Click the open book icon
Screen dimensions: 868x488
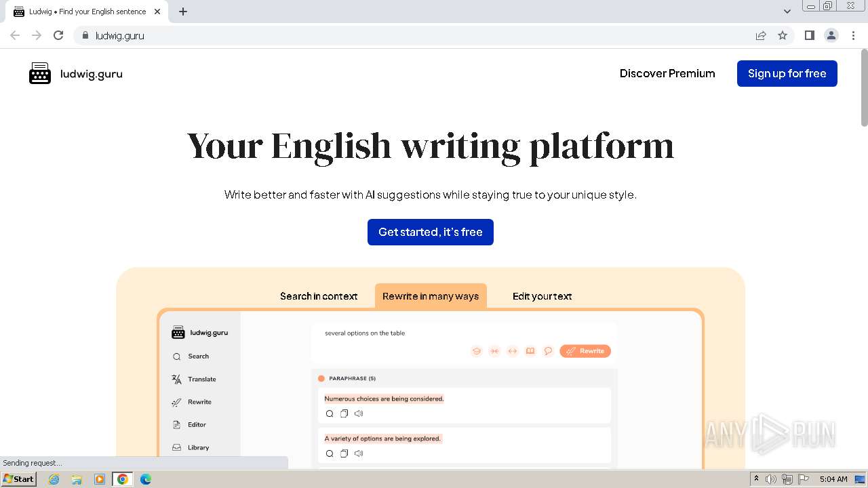coord(530,351)
